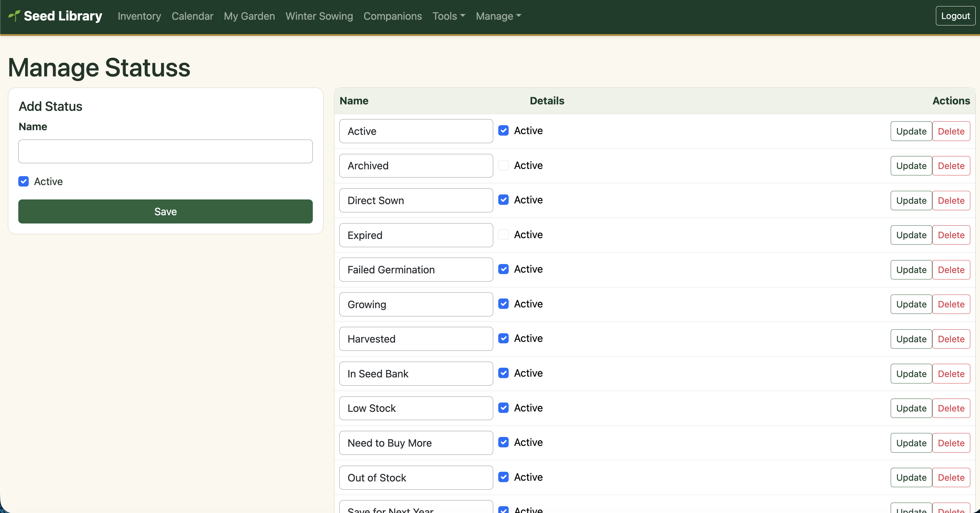The width and height of the screenshot is (980, 513).
Task: Check Active for the Archived row
Action: tap(503, 165)
